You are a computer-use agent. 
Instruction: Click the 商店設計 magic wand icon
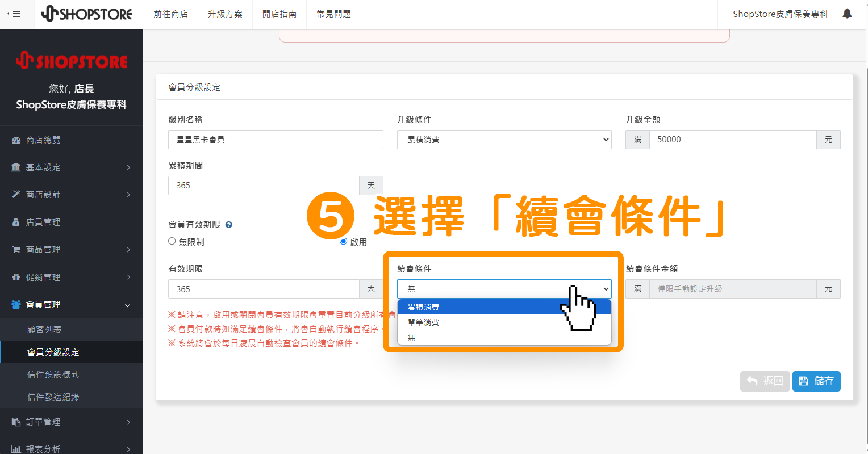(16, 195)
